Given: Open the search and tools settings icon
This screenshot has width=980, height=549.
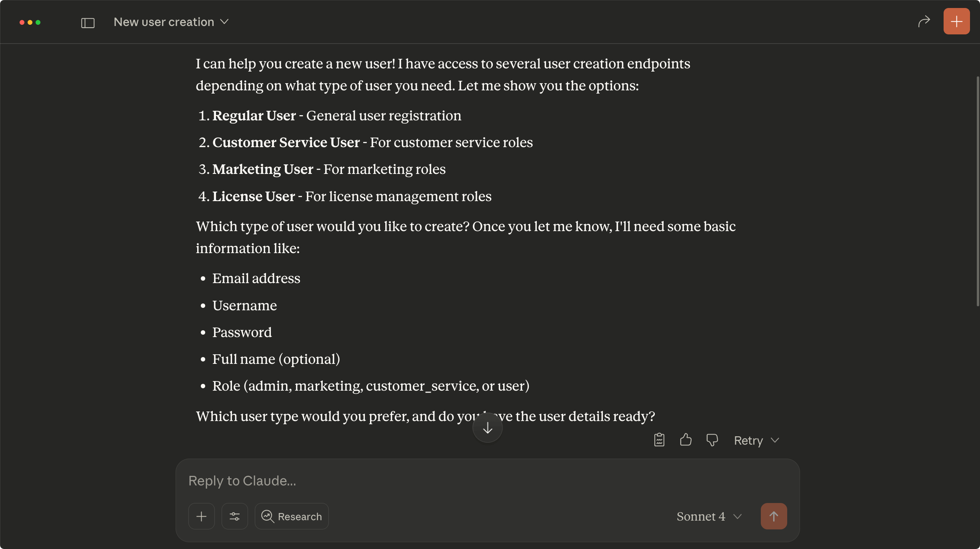Looking at the screenshot, I should (235, 516).
